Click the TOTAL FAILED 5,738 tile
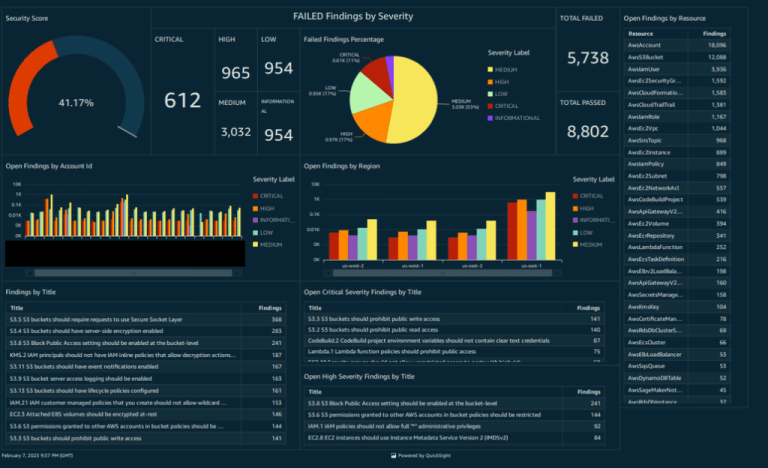This screenshot has width=768, height=468. 587,58
